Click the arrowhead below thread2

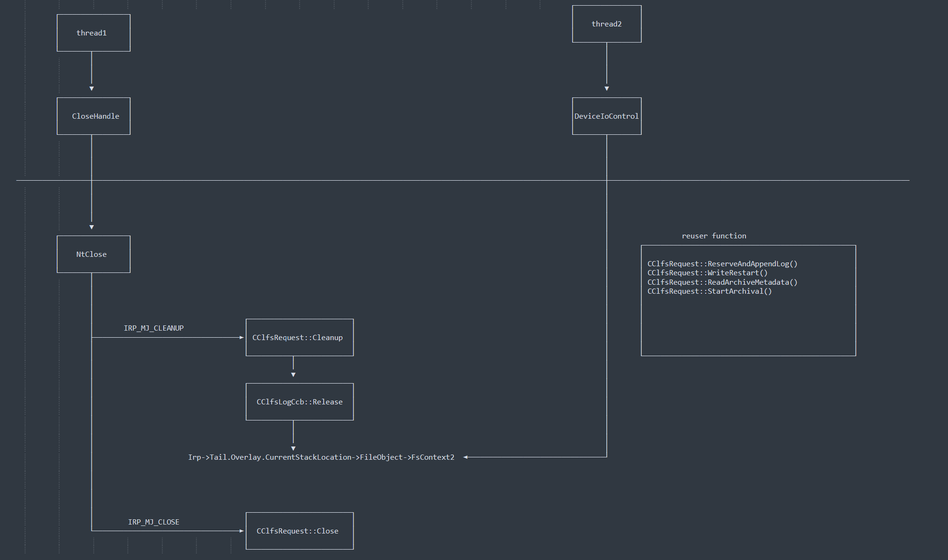click(606, 88)
